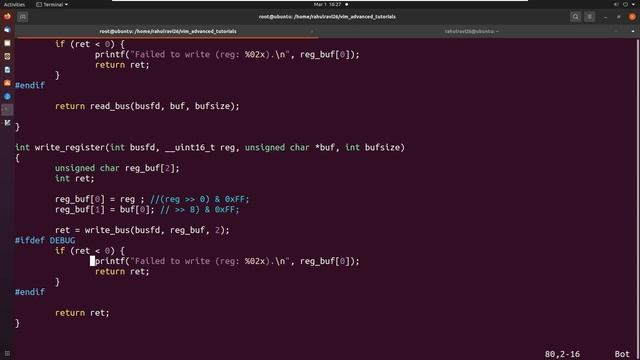Click the new tab button in terminal header

coord(23,17)
